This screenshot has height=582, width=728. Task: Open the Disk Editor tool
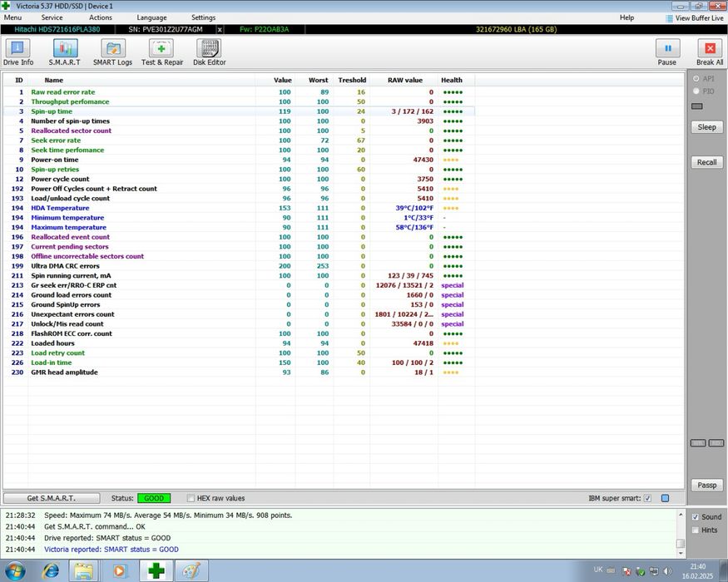tap(210, 52)
